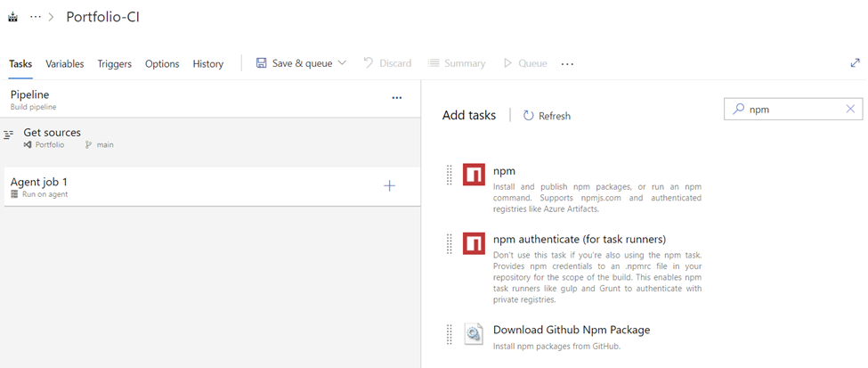Image resolution: width=868 pixels, height=368 pixels.
Task: Open the Options tab
Action: tap(162, 64)
